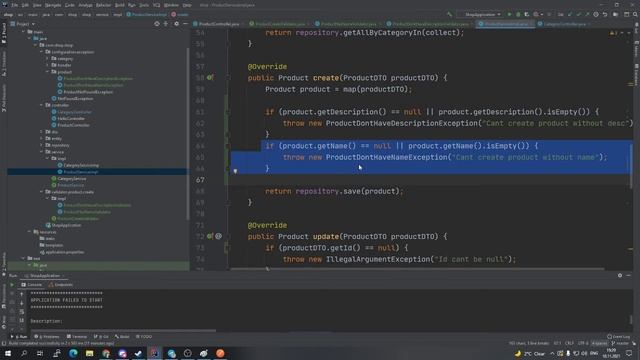Open the Problems tool window button
The width and height of the screenshot is (640, 360).
pos(47,337)
